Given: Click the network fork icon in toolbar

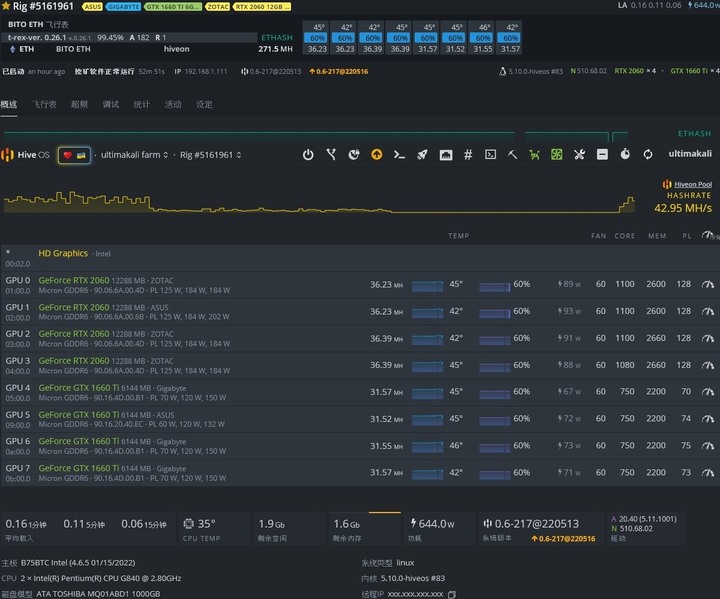Looking at the screenshot, I should click(x=331, y=155).
